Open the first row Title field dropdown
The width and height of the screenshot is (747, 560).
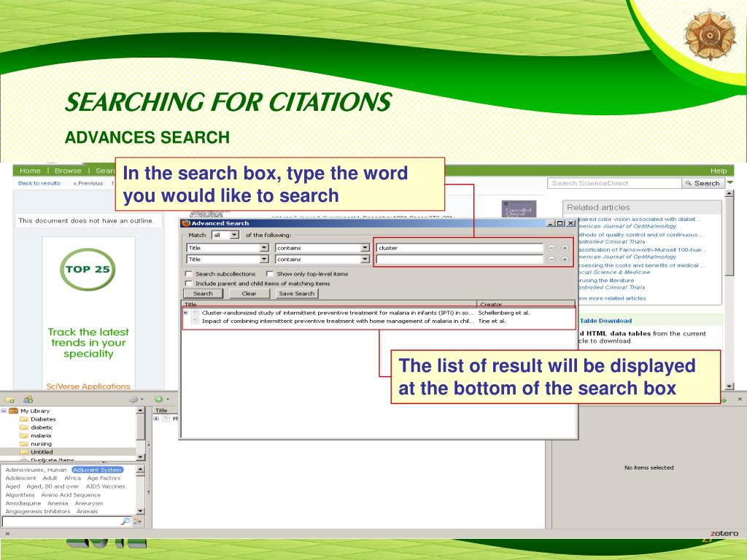click(228, 248)
